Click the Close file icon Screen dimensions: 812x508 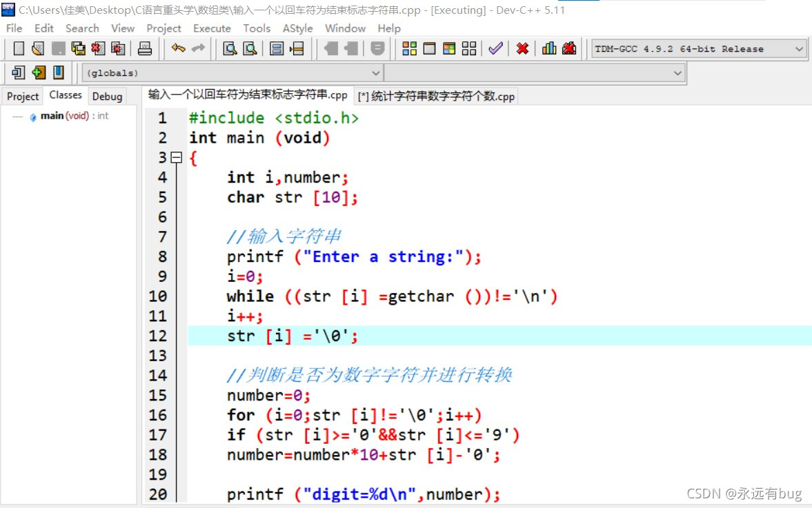coord(98,49)
